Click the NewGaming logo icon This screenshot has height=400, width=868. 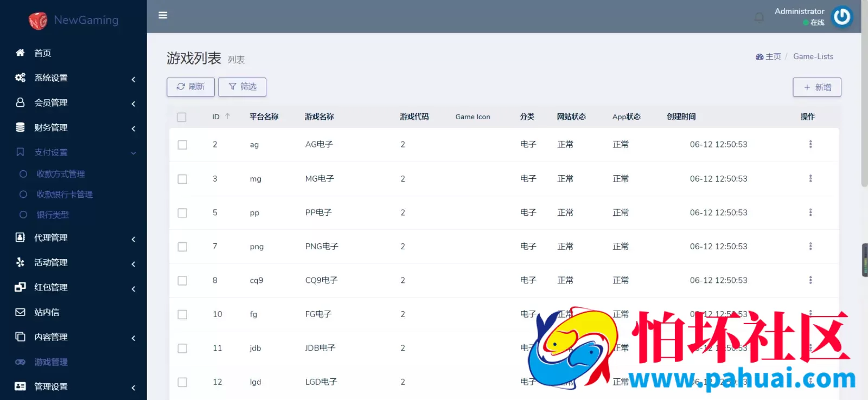tap(38, 21)
